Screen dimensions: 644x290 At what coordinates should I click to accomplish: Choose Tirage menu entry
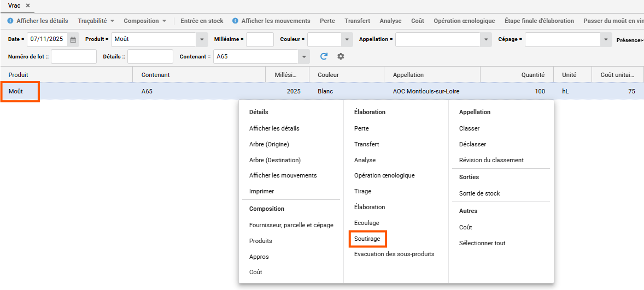[362, 191]
